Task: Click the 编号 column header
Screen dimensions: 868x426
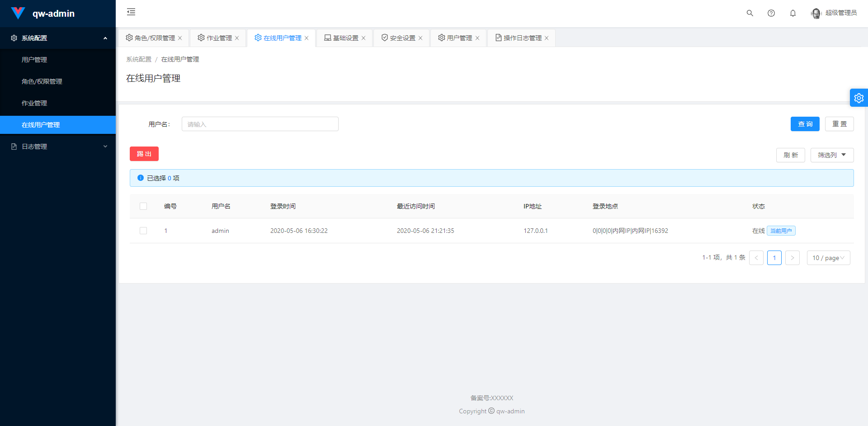Action: [x=170, y=206]
